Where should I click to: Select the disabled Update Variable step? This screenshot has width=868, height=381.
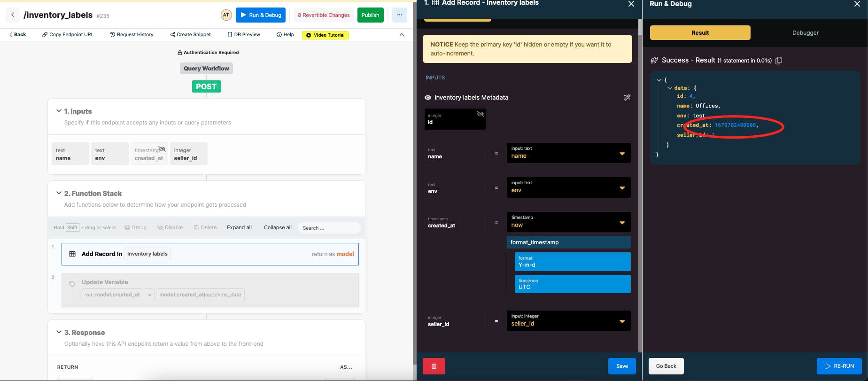[x=210, y=290]
